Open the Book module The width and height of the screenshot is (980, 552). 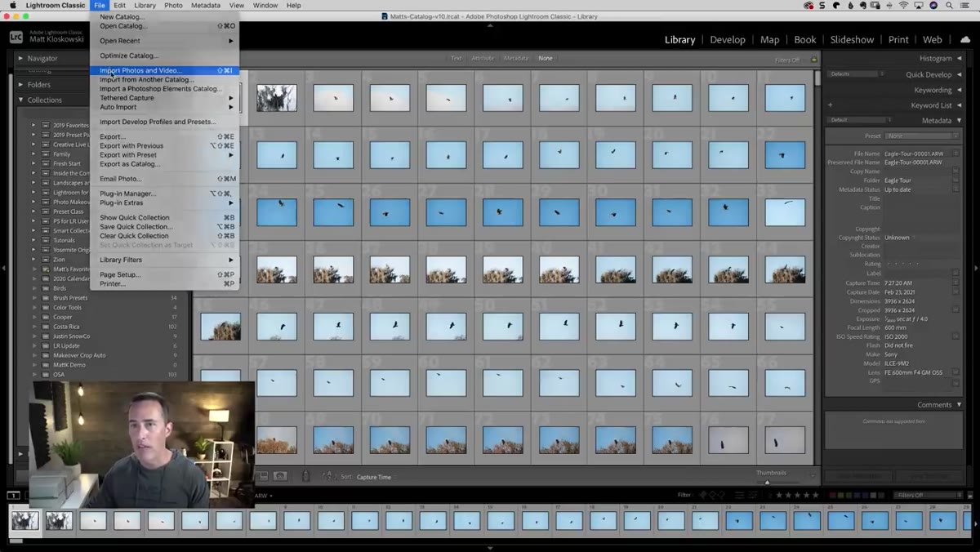click(804, 39)
